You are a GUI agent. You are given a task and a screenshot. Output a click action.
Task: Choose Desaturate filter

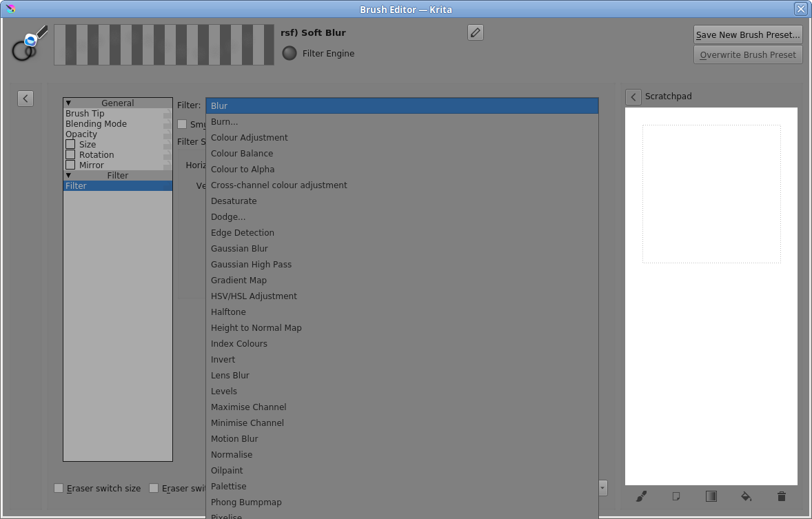[402, 201]
